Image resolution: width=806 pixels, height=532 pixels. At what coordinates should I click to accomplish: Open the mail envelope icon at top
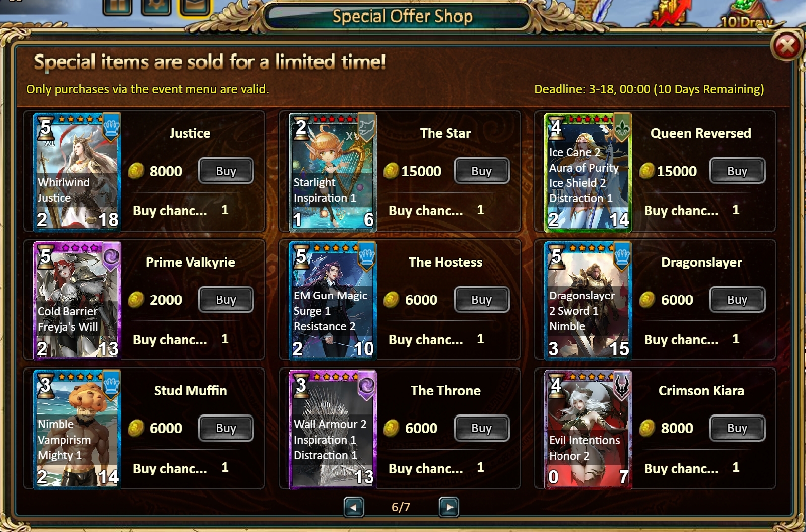pyautogui.click(x=195, y=7)
